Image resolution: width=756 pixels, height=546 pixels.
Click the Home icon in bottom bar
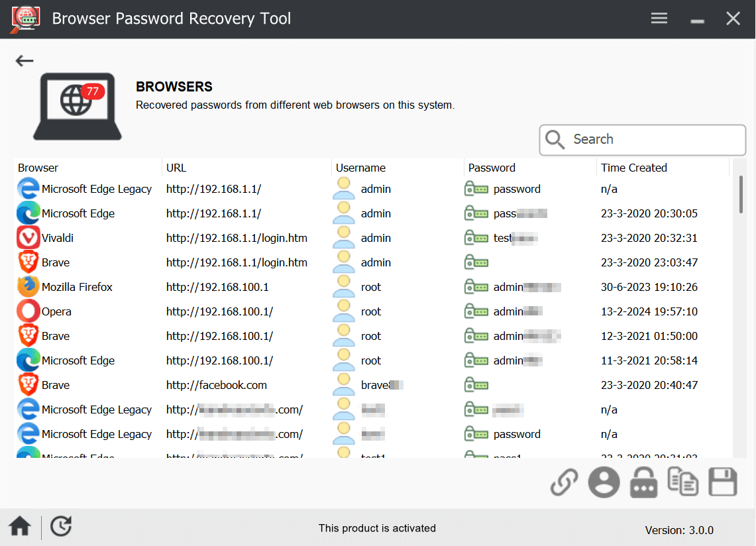click(20, 527)
